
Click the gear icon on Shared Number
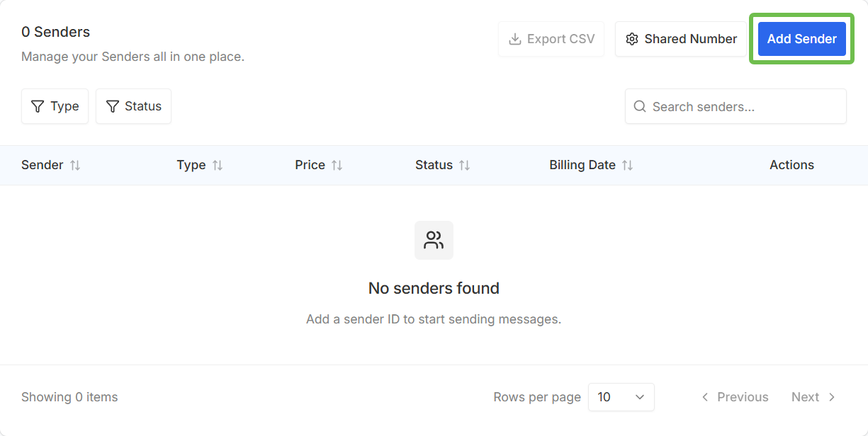tap(632, 39)
